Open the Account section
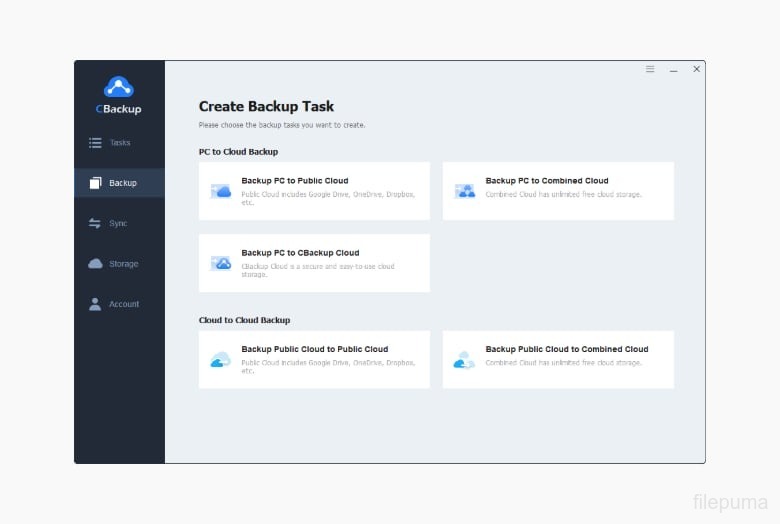 point(124,304)
